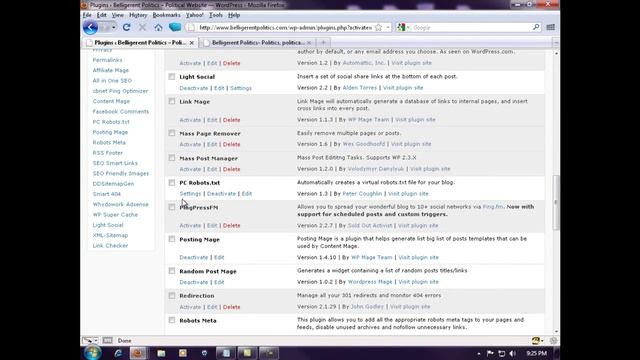
Task: Open the Ping.fm link in PingPressFM description
Action: pos(493,207)
